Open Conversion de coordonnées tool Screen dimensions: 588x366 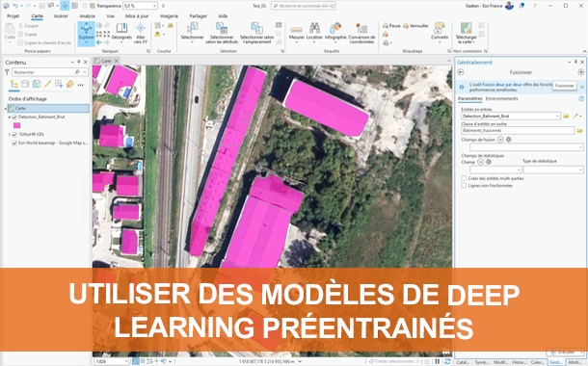361,33
